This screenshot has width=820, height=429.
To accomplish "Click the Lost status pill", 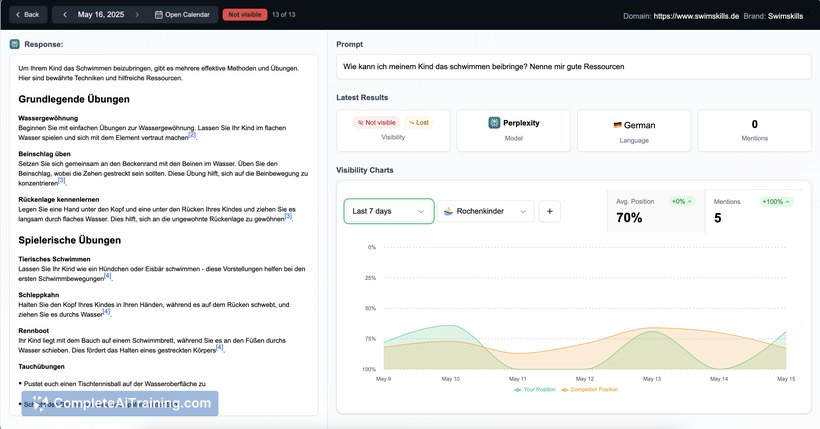I will coord(419,122).
